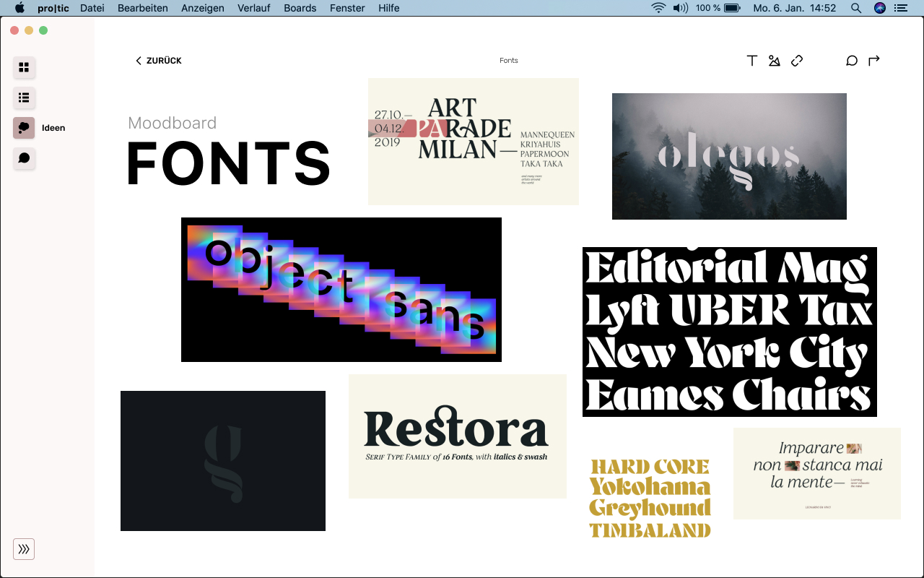The width and height of the screenshot is (924, 578).
Task: Open the Fenster menu
Action: (x=347, y=8)
